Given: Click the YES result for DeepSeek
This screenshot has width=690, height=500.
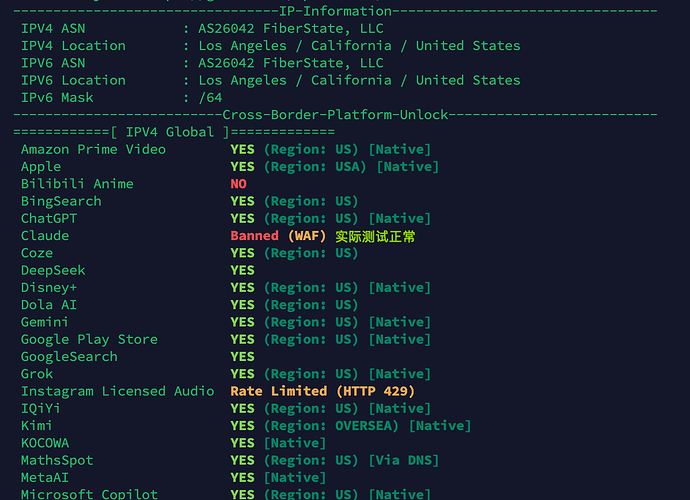Looking at the screenshot, I should click(242, 270).
